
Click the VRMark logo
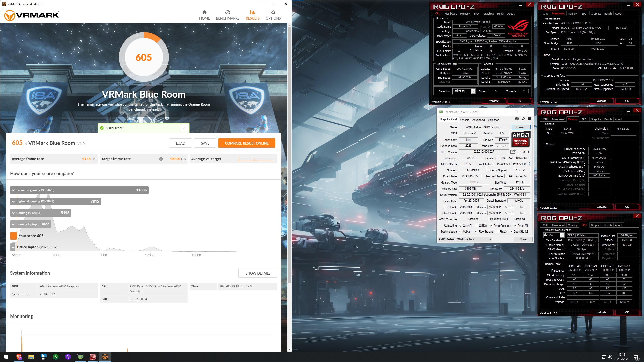pos(32,15)
